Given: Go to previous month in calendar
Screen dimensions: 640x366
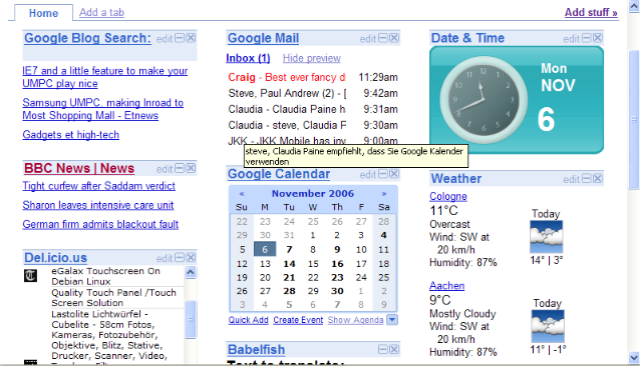Looking at the screenshot, I should [x=242, y=194].
